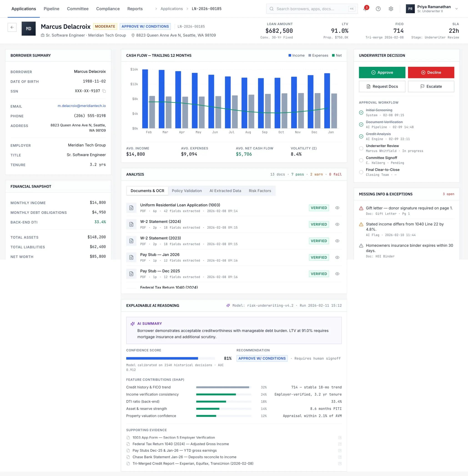Screen dimensions: 468x476
Task: Click the Escalate button
Action: coord(431,87)
